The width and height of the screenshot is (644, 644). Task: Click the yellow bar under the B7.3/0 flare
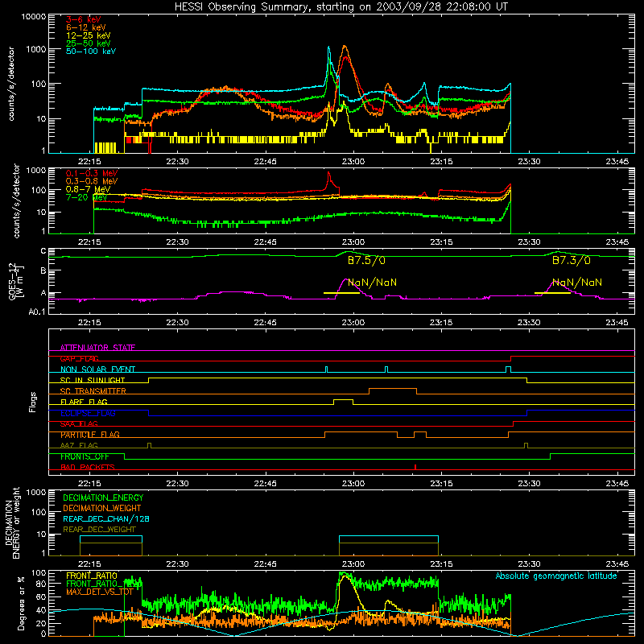[x=552, y=293]
